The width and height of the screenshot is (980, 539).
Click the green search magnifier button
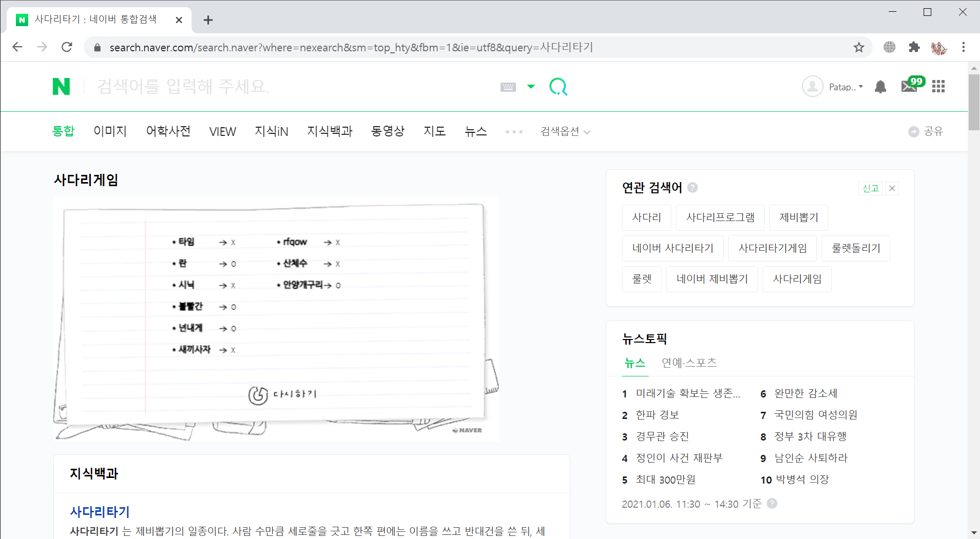point(558,87)
